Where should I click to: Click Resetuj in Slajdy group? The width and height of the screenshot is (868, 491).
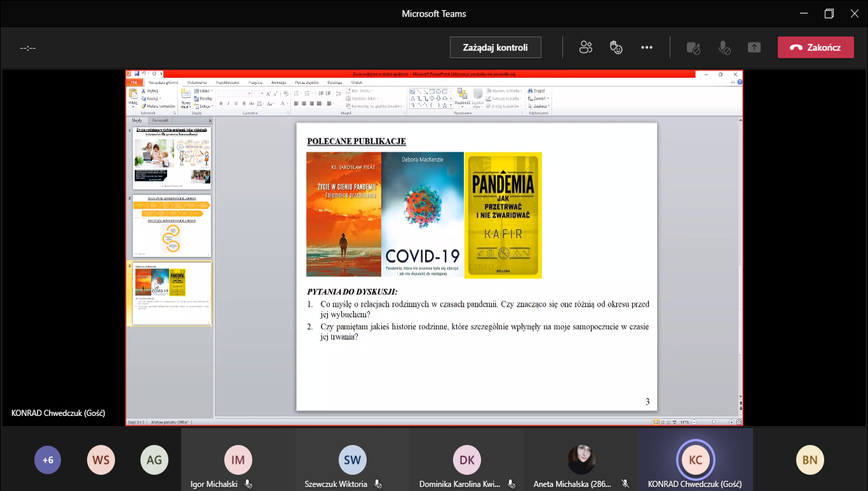point(204,99)
